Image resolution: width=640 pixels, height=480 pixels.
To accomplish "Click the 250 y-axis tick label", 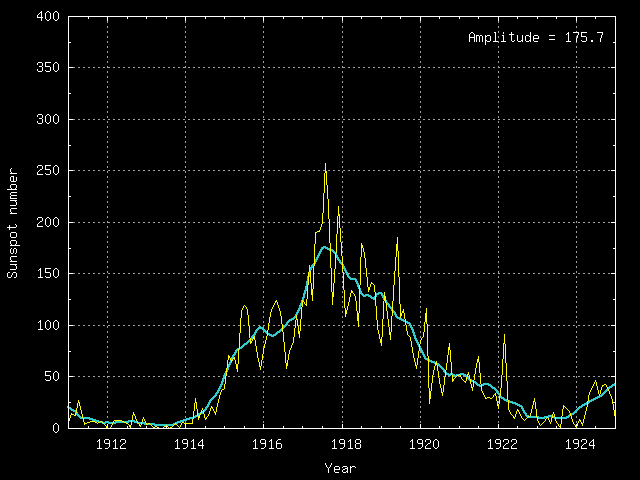I will pyautogui.click(x=49, y=171).
